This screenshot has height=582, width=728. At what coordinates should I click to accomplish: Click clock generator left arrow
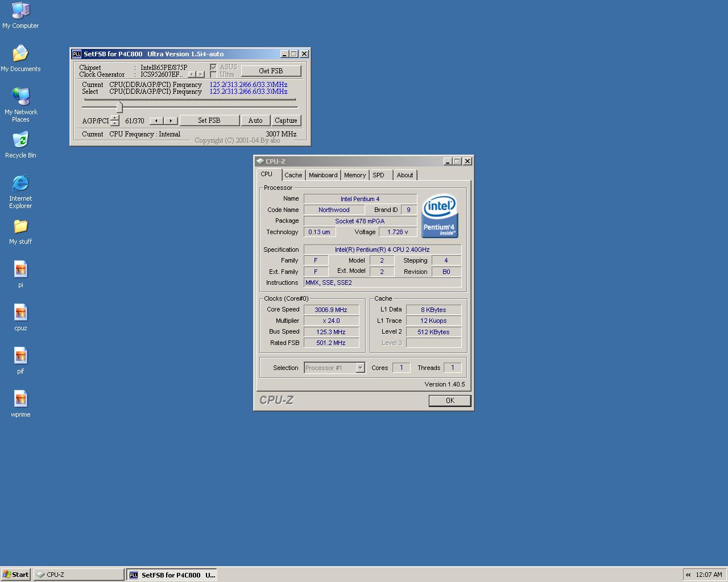pos(192,74)
